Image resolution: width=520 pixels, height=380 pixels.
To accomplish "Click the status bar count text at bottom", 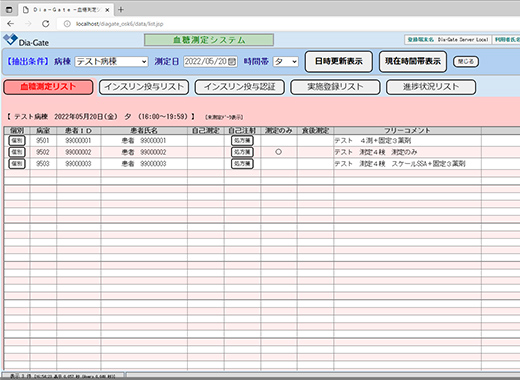I will click(x=62, y=376).
